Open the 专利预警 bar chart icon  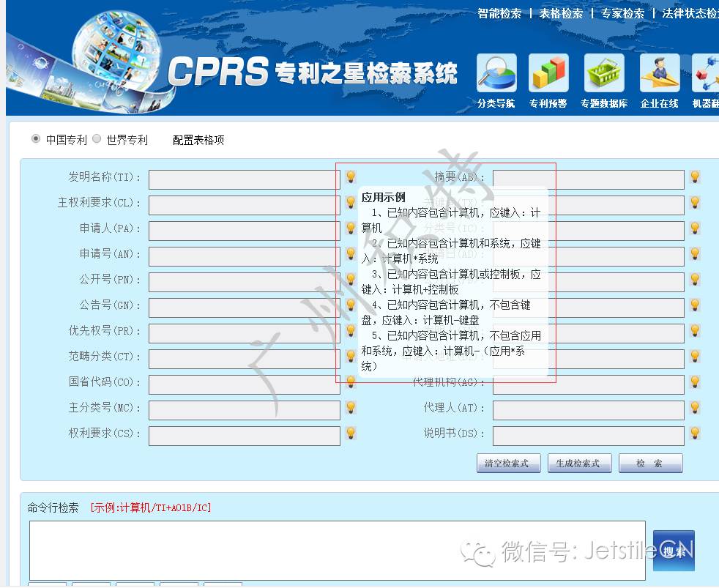tap(548, 73)
